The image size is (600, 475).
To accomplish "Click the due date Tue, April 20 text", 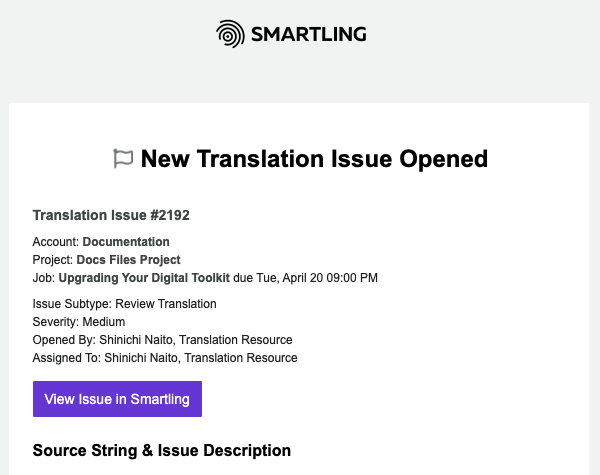I will point(290,278).
